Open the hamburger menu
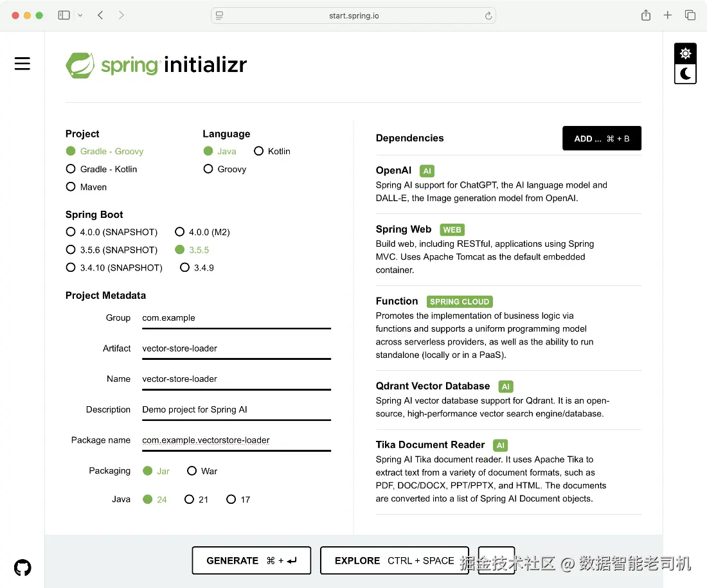Screen dimensions: 707x588 point(22,64)
